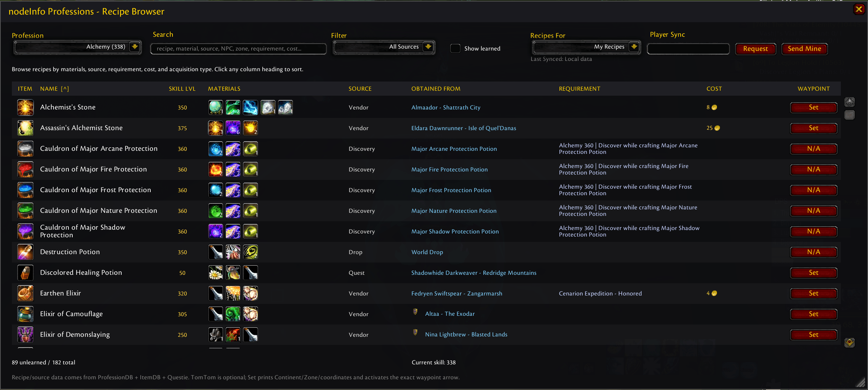Image resolution: width=868 pixels, height=390 pixels.
Task: Click the Earthen Elixir item icon
Action: [26, 294]
